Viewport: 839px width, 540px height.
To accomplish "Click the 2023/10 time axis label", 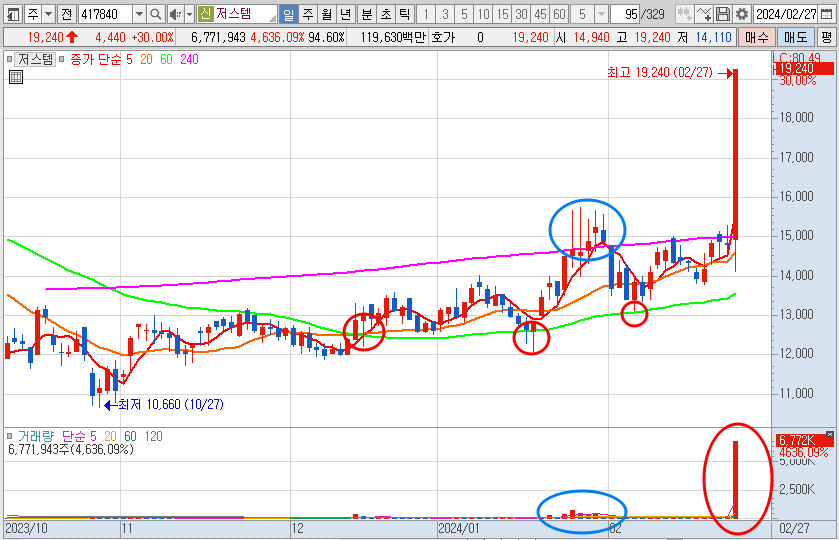I will pos(26,529).
